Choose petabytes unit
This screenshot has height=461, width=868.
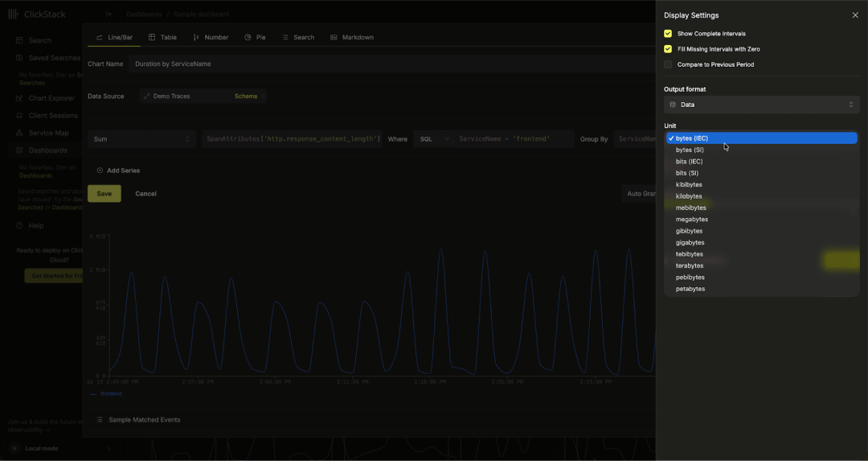(x=761, y=290)
